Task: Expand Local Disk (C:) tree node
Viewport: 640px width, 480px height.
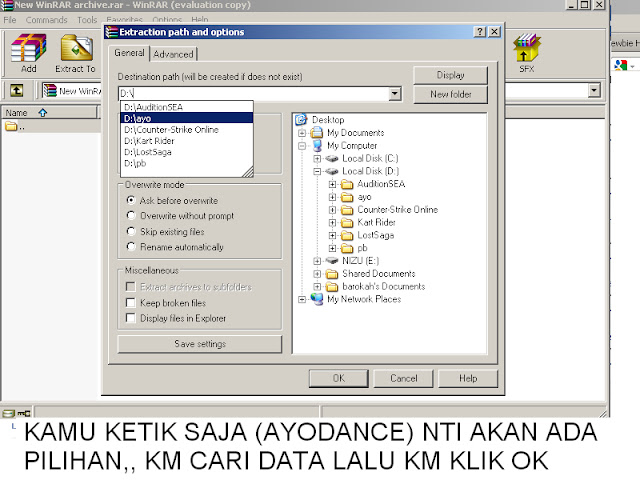Action: pos(317,158)
